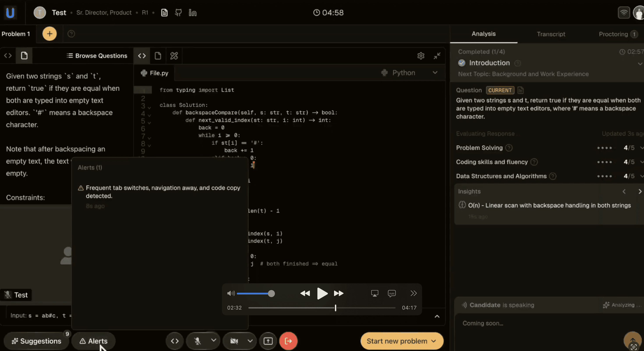Open the candidate resume document icon
644x351 pixels.
pyautogui.click(x=164, y=12)
